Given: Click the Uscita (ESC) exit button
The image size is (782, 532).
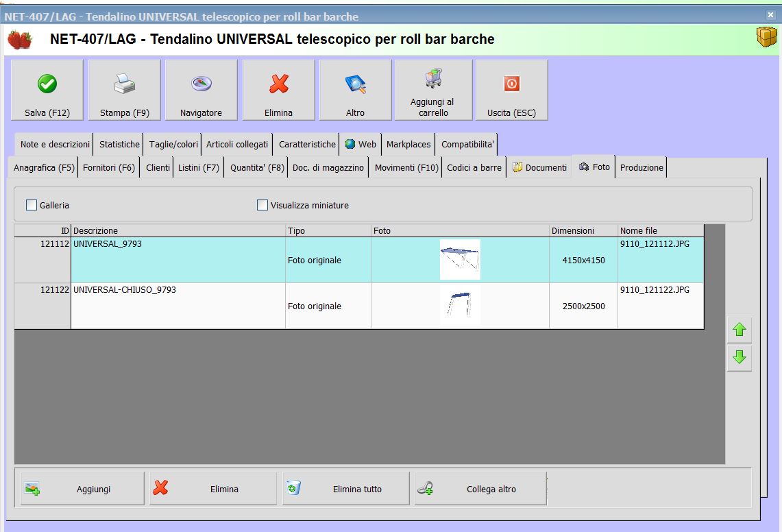Looking at the screenshot, I should [x=512, y=90].
